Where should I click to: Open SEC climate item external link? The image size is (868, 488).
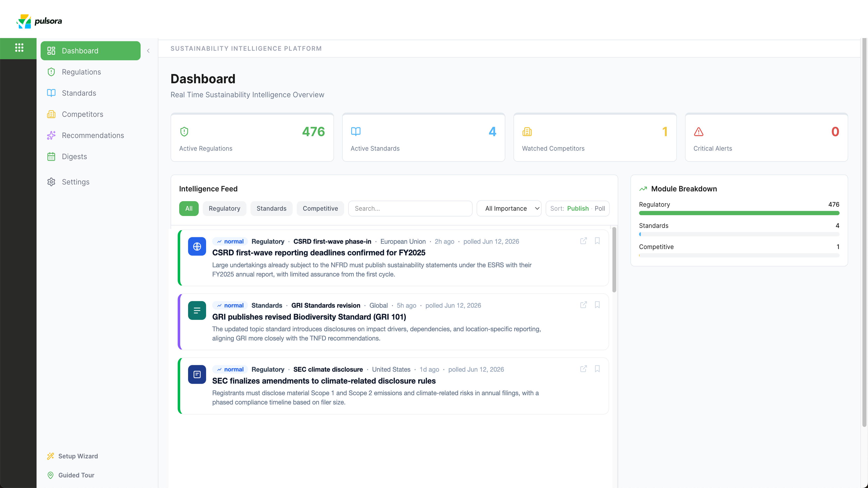583,369
